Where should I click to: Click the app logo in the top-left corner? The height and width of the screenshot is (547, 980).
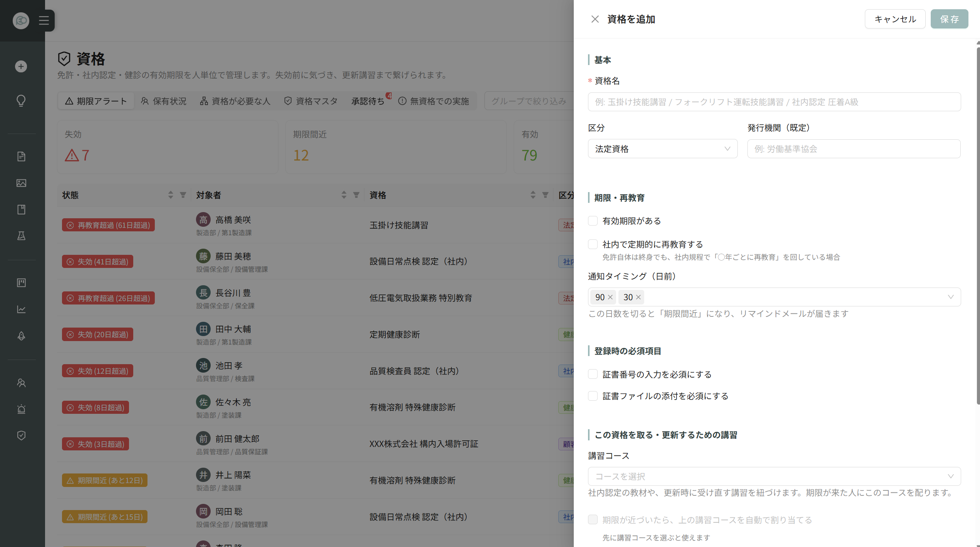21,20
